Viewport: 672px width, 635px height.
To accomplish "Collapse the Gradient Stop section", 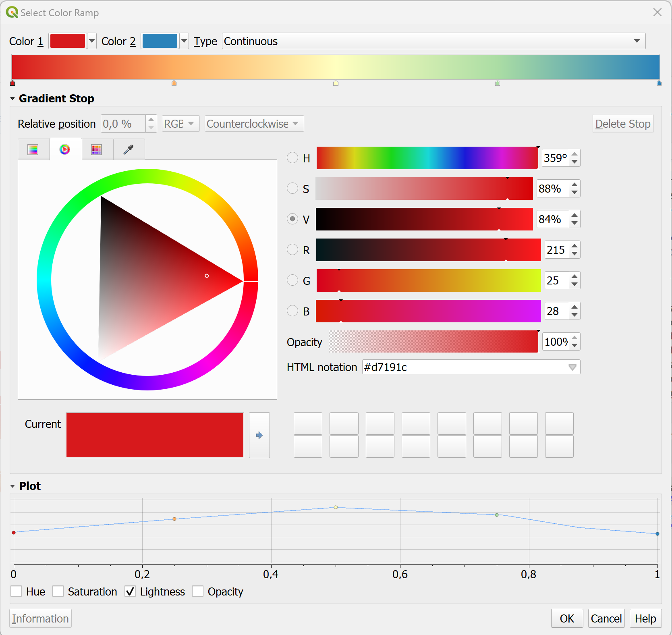I will click(x=12, y=99).
